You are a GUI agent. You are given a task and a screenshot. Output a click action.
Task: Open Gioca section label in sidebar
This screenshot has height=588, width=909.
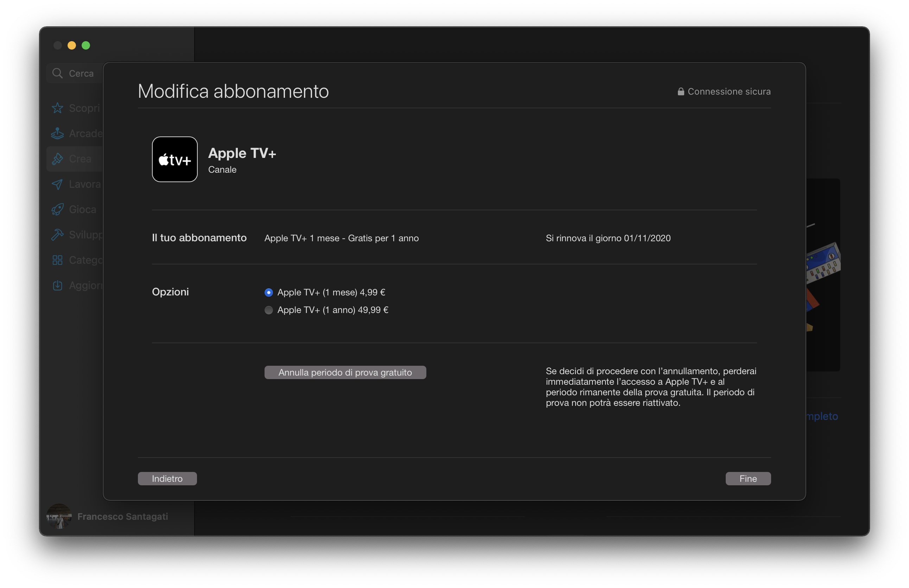83,209
